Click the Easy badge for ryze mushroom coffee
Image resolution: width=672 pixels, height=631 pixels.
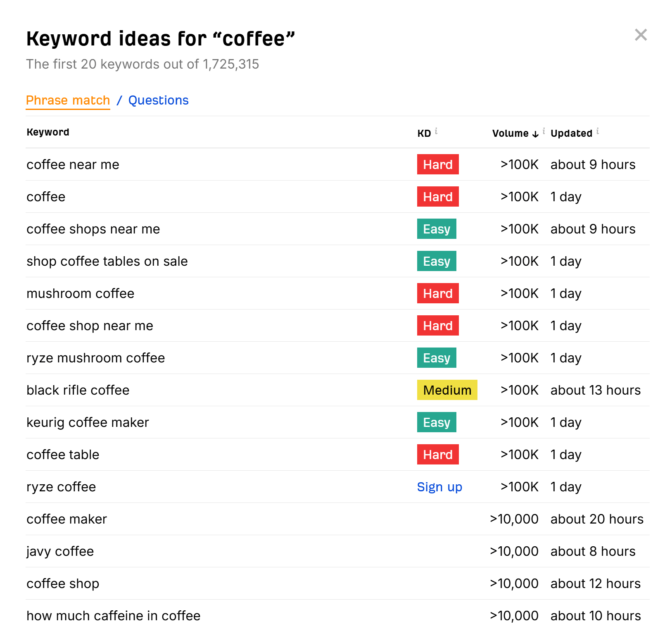coord(437,357)
